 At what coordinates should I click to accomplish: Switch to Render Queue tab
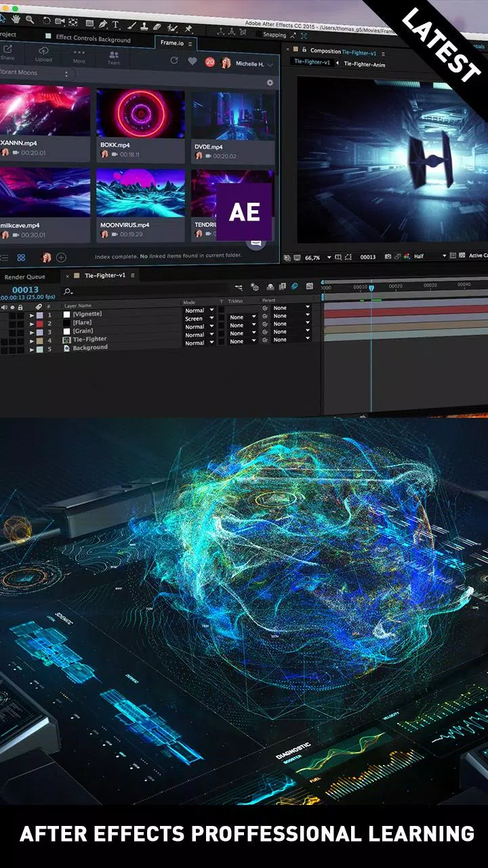[24, 277]
